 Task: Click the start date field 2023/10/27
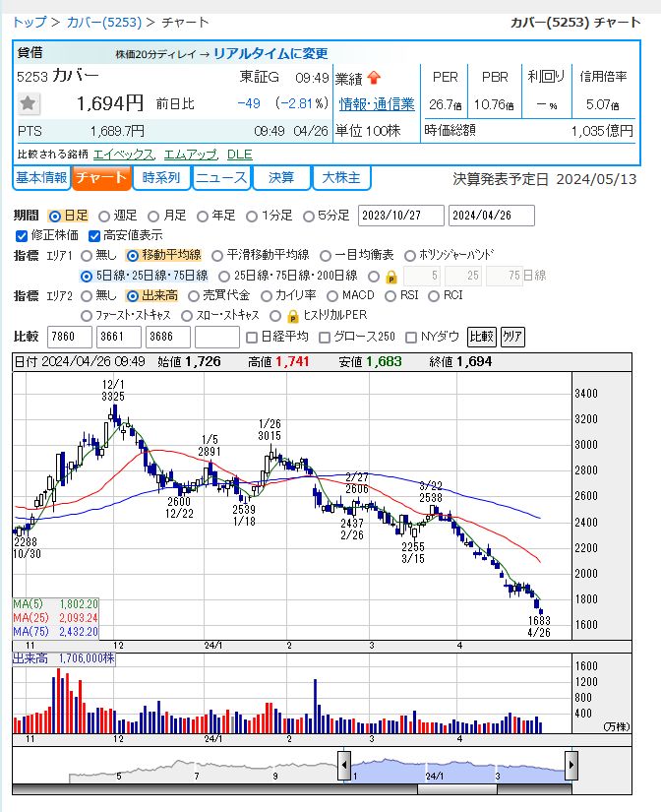[x=400, y=216]
